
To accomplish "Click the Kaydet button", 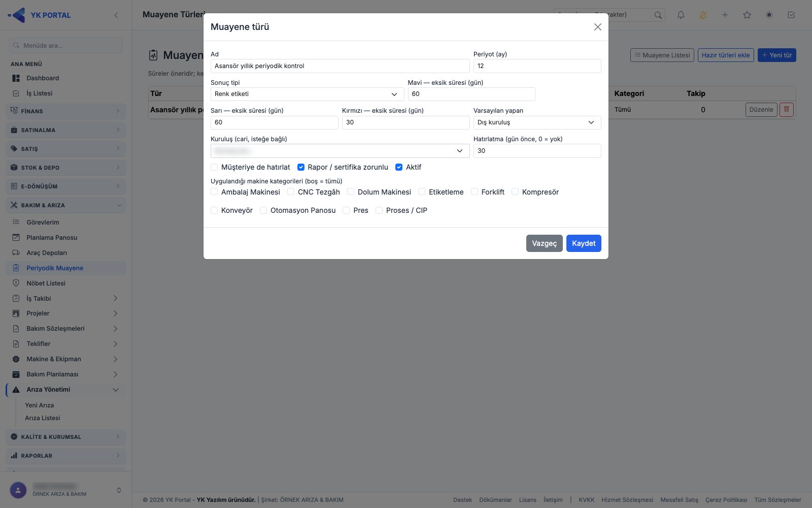I will click(584, 243).
